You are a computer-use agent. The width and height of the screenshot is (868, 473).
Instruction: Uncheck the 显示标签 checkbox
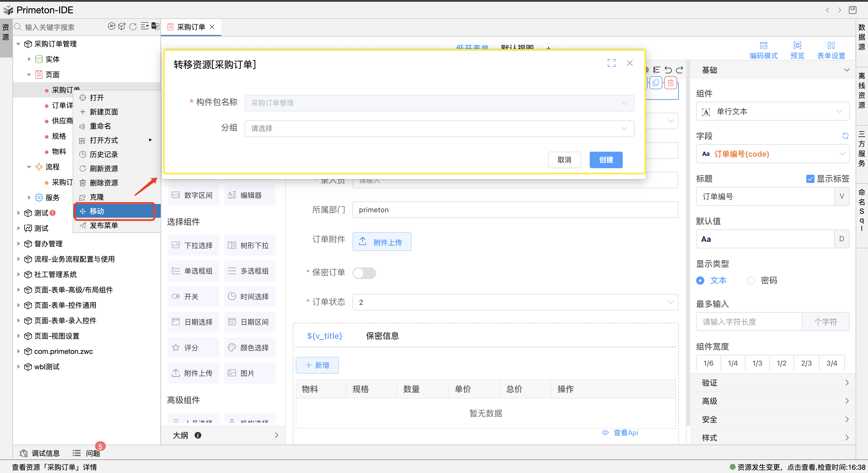[810, 179]
